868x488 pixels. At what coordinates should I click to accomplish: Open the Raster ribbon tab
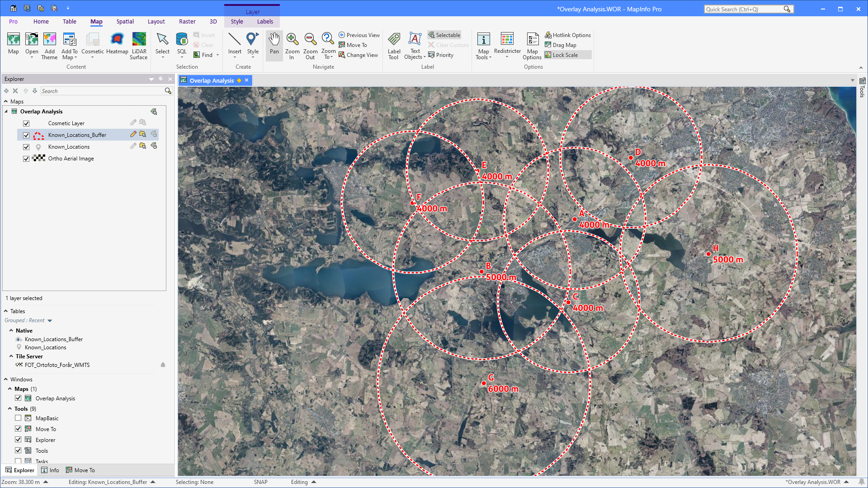click(187, 21)
